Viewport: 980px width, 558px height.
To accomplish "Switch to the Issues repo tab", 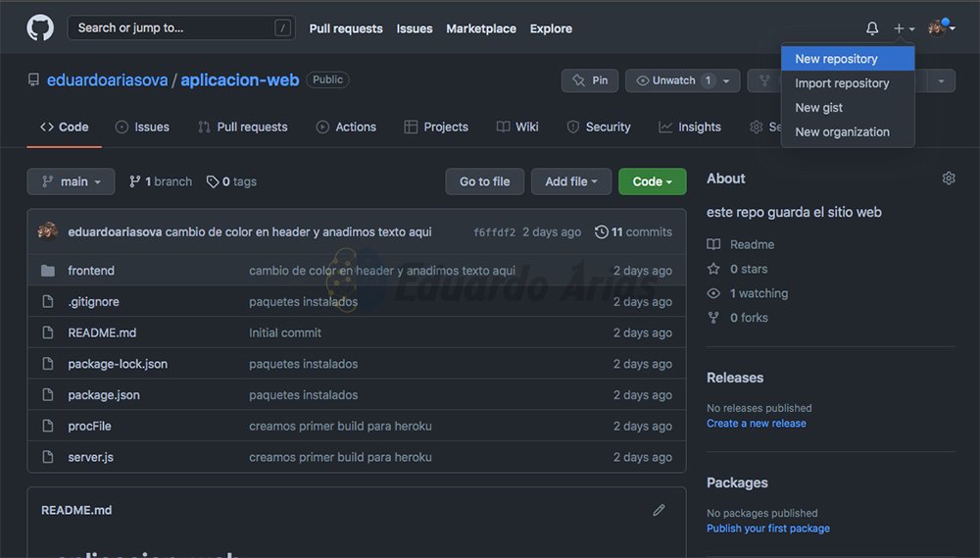I will (x=142, y=127).
